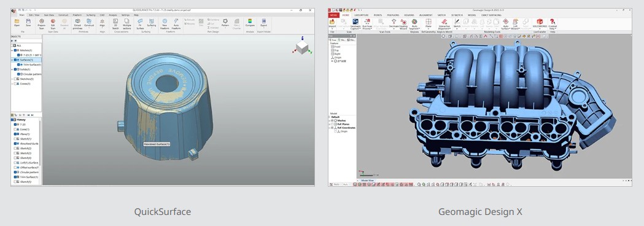Image resolution: width=644 pixels, height=226 pixels.
Task: Open the 2D Sketch tool in QuickSurface
Action: click(x=115, y=23)
